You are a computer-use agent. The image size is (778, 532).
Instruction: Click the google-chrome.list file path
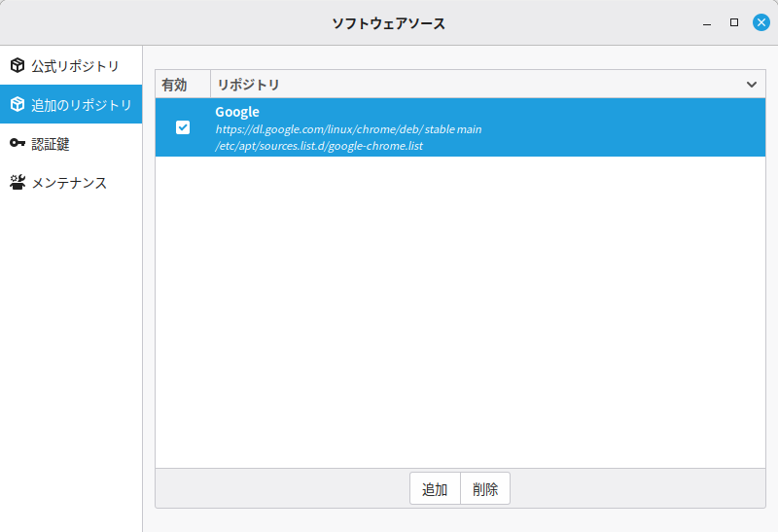click(x=319, y=146)
